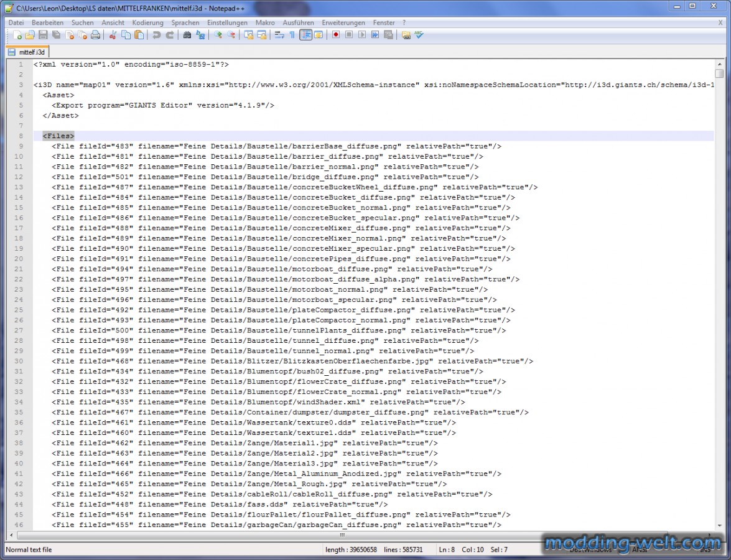Viewport: 731px width, 560px height.
Task: Open the Erweiterungen menu
Action: (x=343, y=22)
